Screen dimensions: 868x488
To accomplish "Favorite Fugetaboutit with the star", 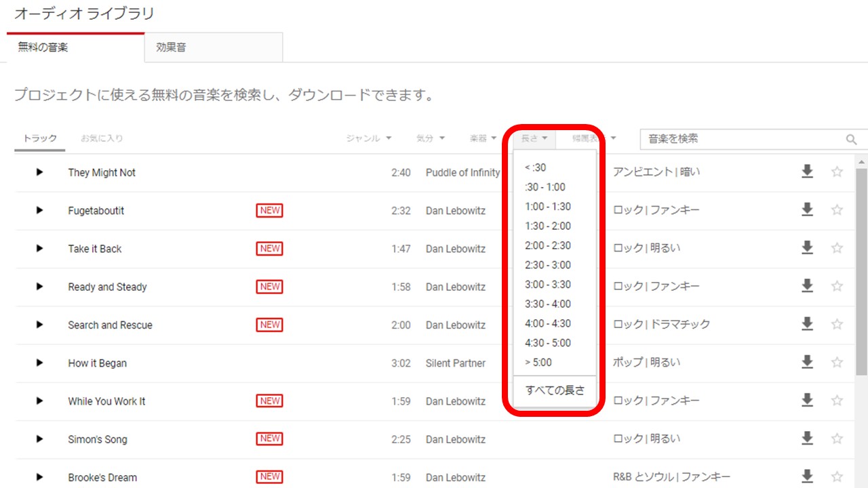I will [x=837, y=210].
